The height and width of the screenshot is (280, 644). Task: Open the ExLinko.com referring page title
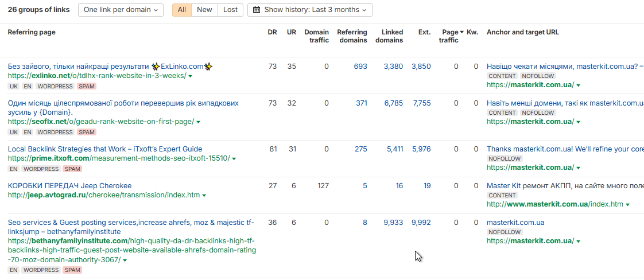click(x=110, y=67)
